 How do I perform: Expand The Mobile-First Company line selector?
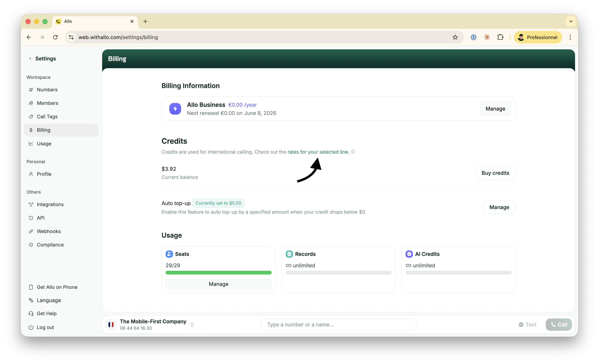click(192, 324)
